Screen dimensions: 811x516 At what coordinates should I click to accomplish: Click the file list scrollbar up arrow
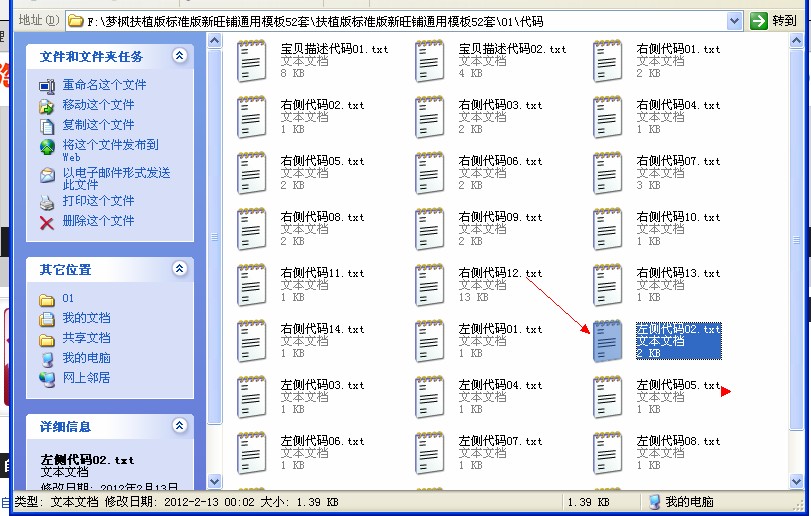797,41
